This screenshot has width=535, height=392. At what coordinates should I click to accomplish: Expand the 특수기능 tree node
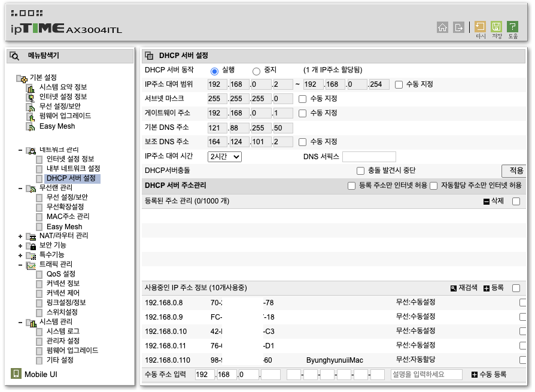click(x=20, y=255)
